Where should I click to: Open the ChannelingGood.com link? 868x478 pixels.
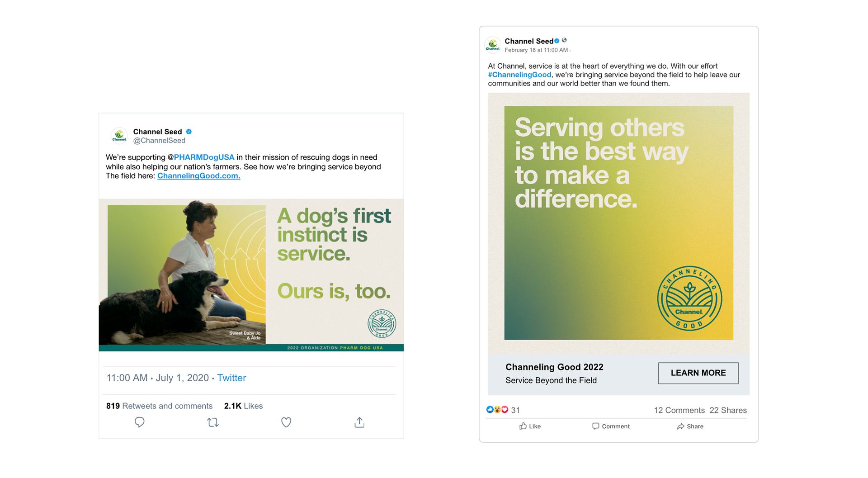(x=199, y=176)
